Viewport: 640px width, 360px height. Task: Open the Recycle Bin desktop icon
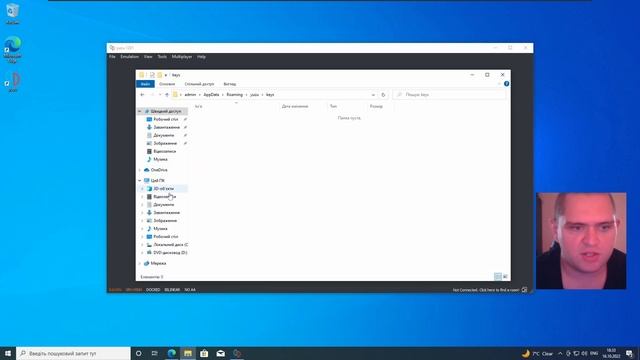[x=13, y=13]
